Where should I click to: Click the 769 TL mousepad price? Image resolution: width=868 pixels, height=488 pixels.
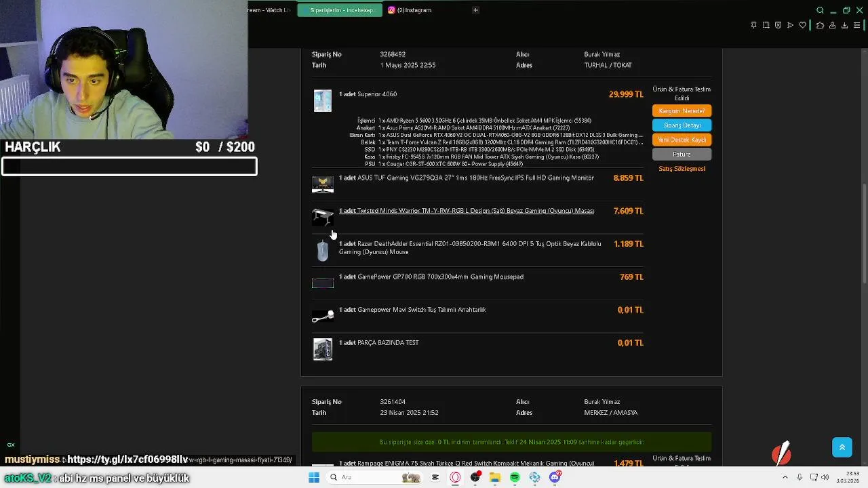631,277
